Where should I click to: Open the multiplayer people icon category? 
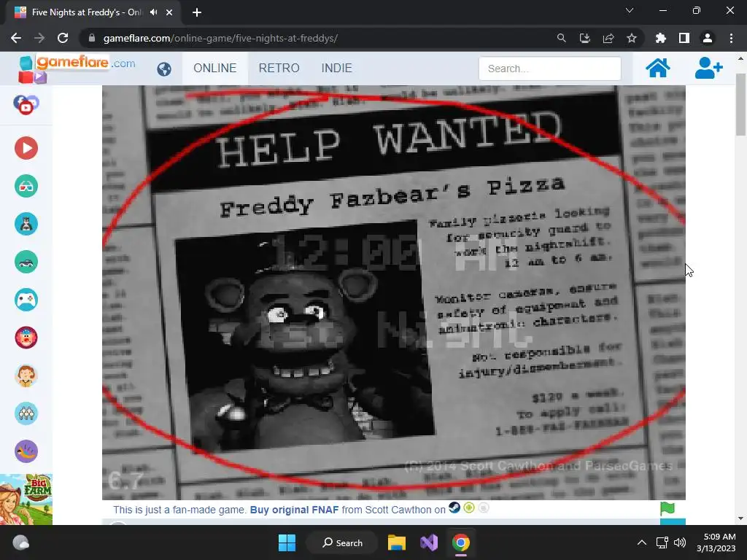tap(26, 413)
